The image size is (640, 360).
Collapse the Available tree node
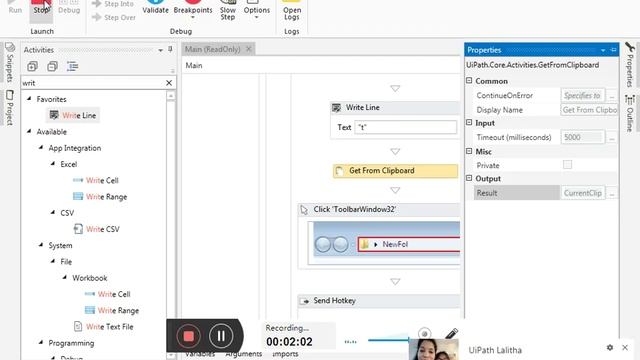29,131
